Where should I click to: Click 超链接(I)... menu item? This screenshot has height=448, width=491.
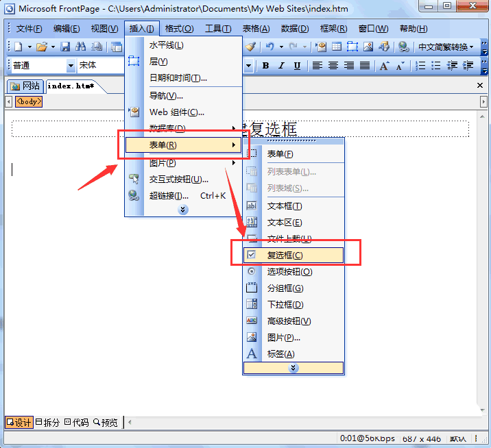183,196
